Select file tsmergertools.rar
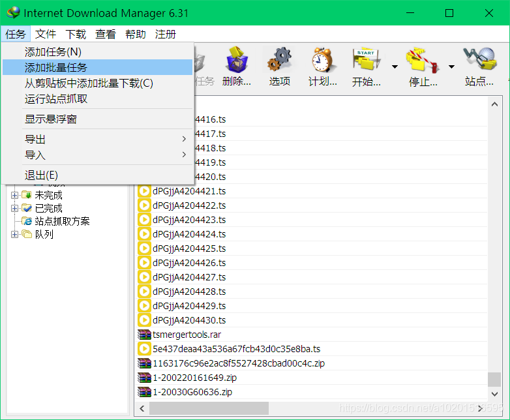 tap(187, 335)
